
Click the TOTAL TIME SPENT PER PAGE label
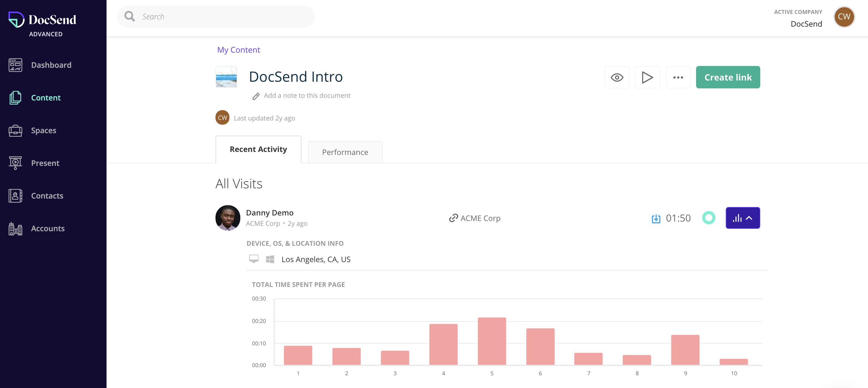coord(298,284)
